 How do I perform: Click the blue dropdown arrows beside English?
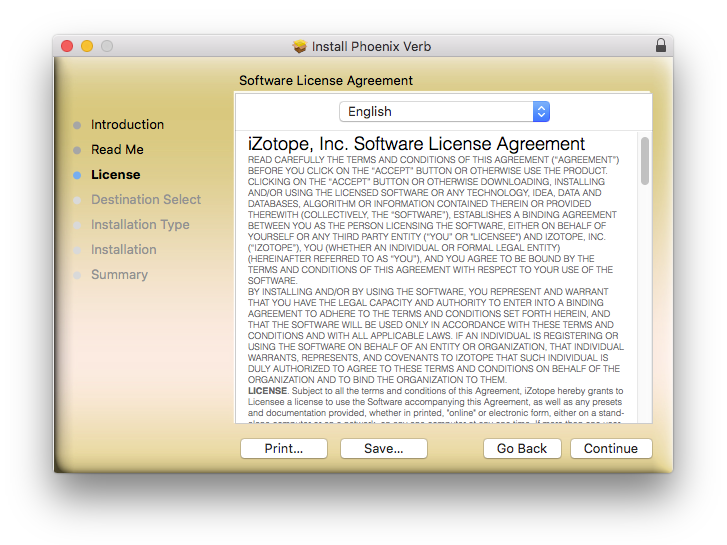[541, 112]
